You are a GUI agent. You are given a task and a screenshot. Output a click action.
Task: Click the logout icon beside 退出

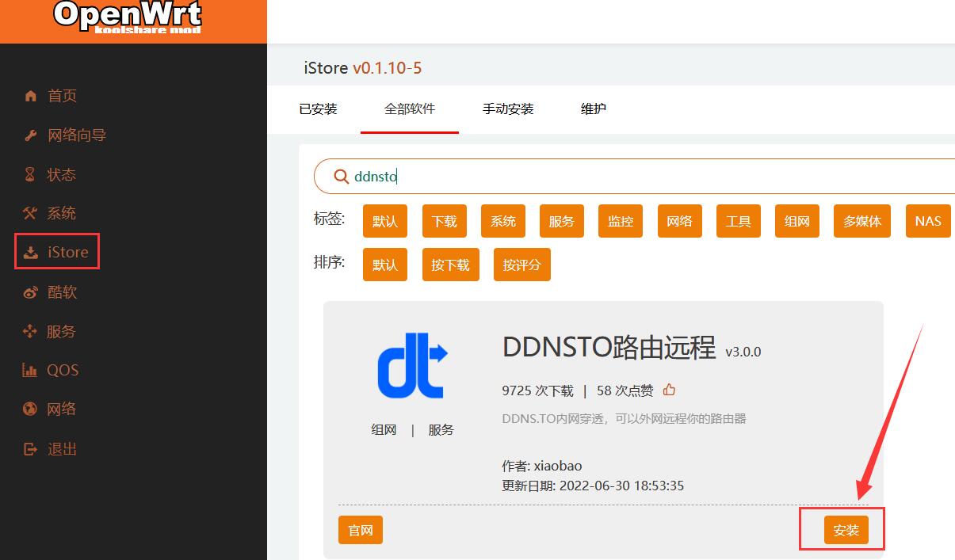(x=31, y=449)
